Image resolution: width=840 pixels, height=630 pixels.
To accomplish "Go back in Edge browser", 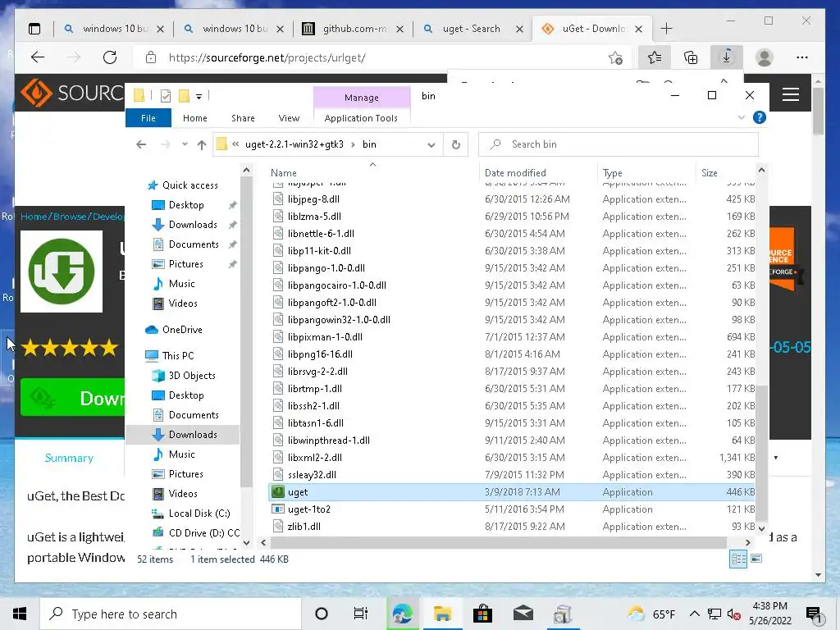I will coord(38,57).
